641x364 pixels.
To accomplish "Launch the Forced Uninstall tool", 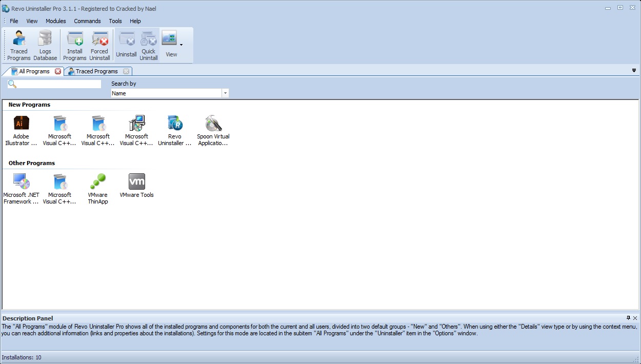I will pyautogui.click(x=99, y=46).
